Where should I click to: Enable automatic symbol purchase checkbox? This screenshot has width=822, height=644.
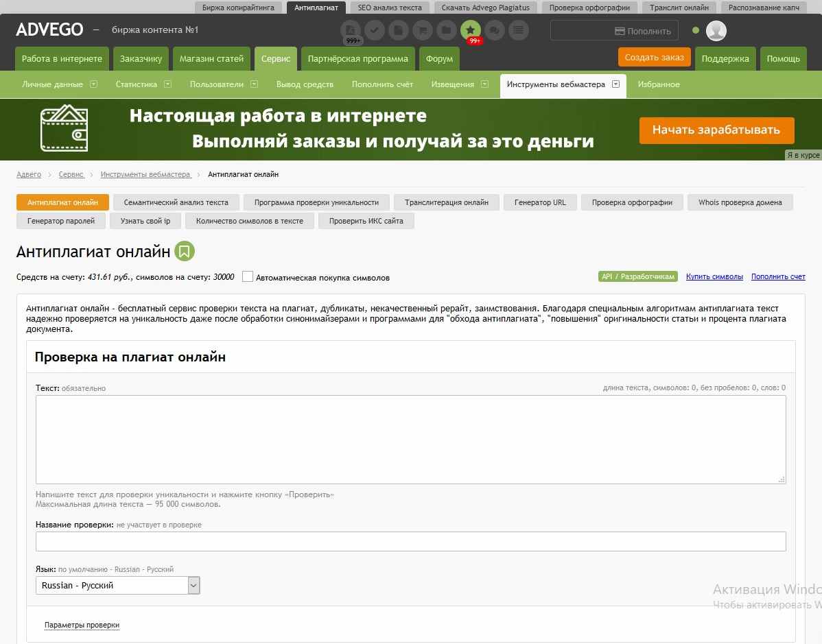tap(248, 277)
